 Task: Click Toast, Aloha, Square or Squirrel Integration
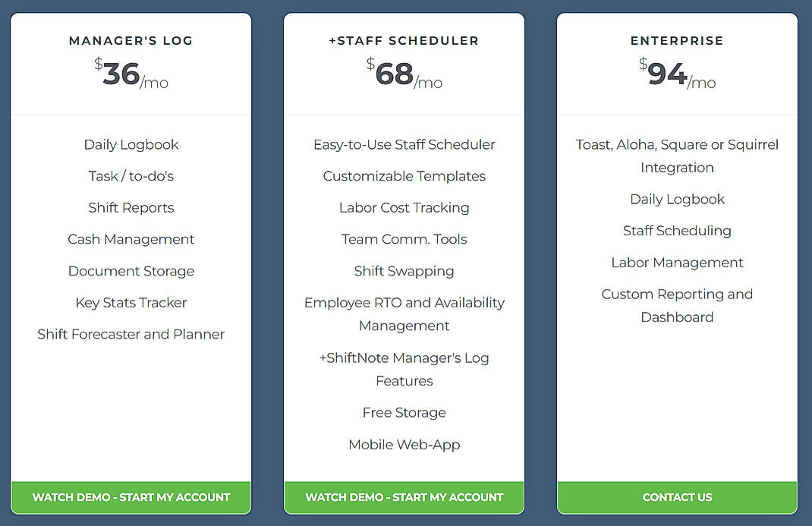[x=677, y=156]
